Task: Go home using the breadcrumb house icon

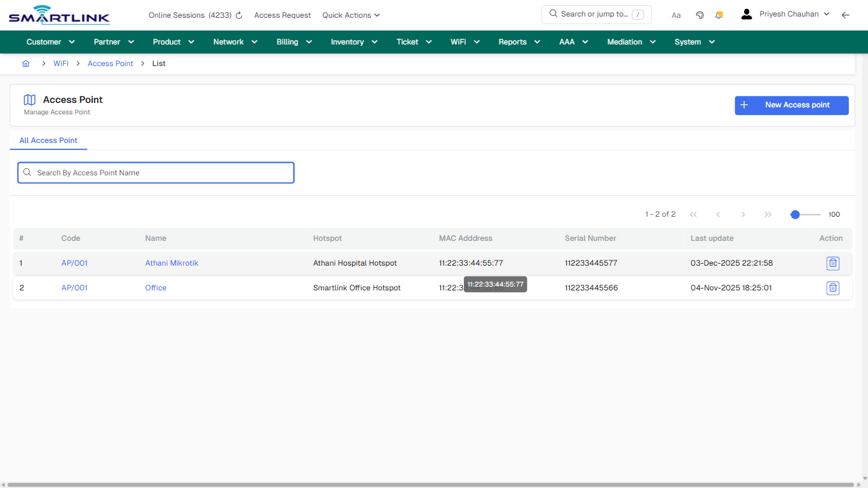Action: tap(25, 63)
